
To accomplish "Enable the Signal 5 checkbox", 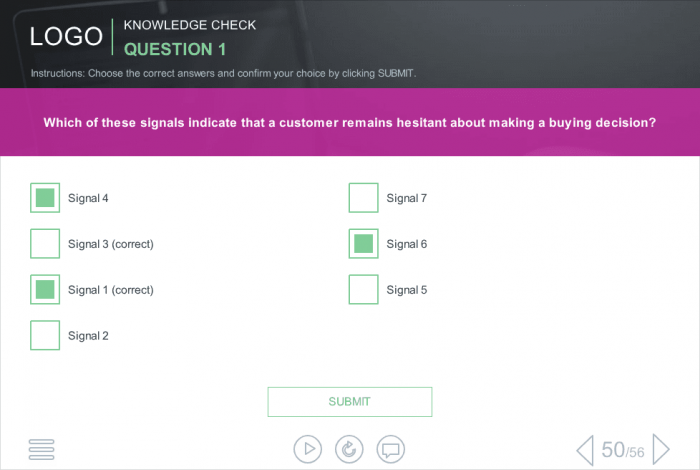I will 364,290.
